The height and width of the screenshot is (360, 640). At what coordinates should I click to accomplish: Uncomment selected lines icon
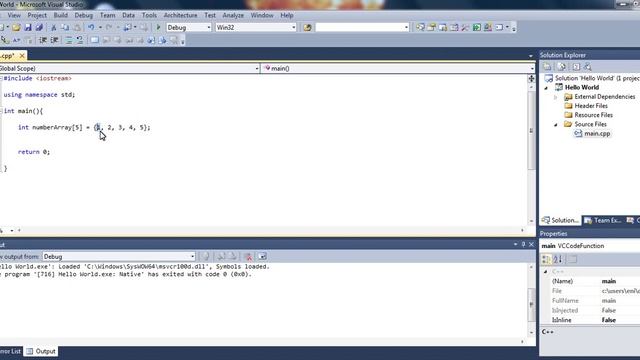80,40
